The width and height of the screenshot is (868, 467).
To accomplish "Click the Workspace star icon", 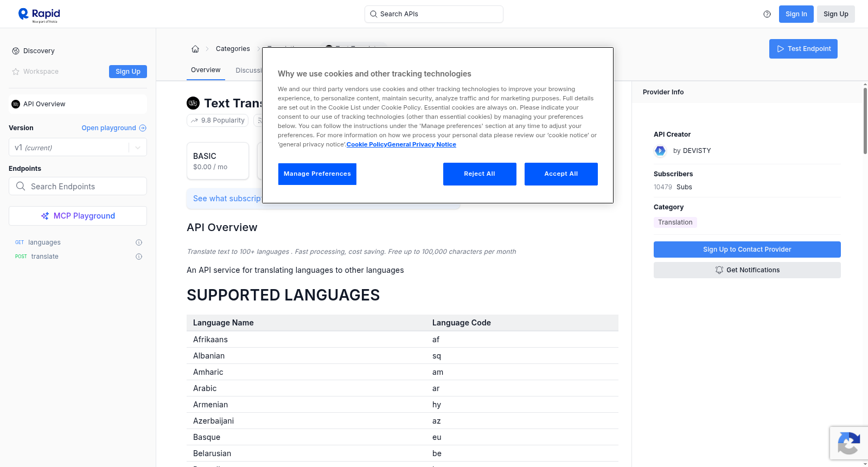I will click(16, 72).
